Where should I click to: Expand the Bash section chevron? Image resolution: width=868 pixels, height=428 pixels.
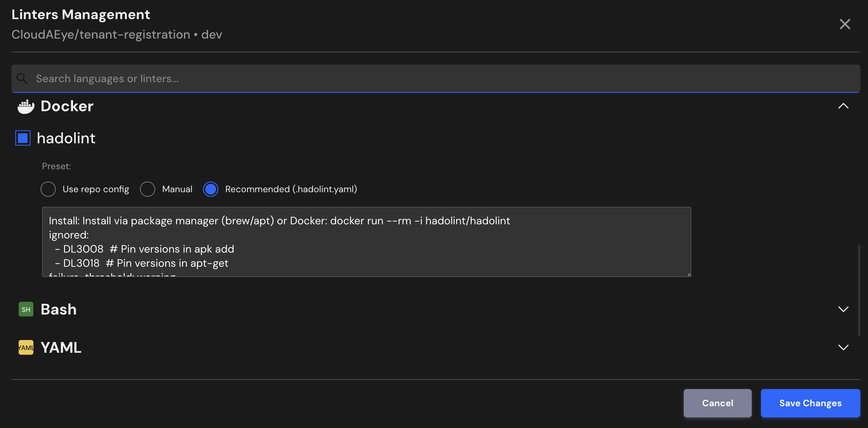pyautogui.click(x=843, y=309)
